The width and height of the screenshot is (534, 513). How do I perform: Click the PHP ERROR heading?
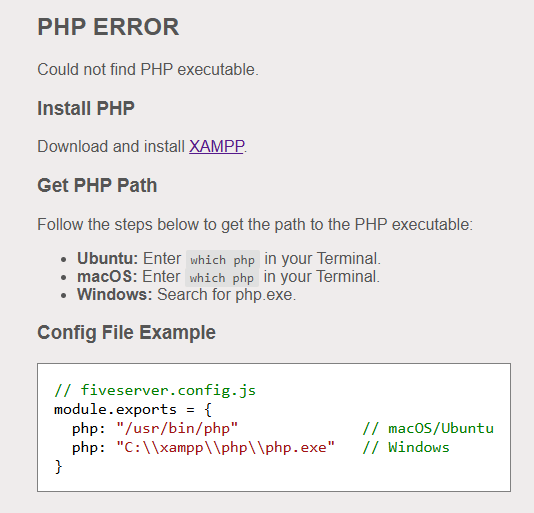[108, 27]
